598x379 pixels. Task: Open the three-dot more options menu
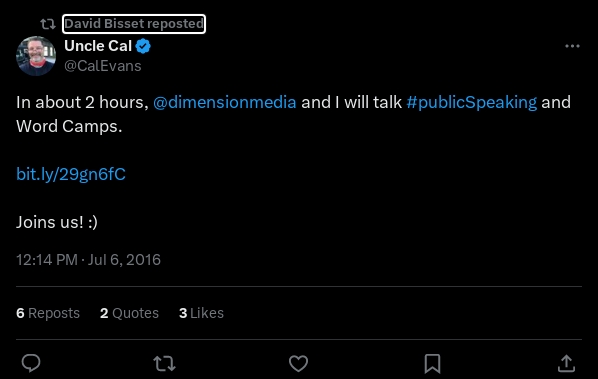[x=572, y=46]
